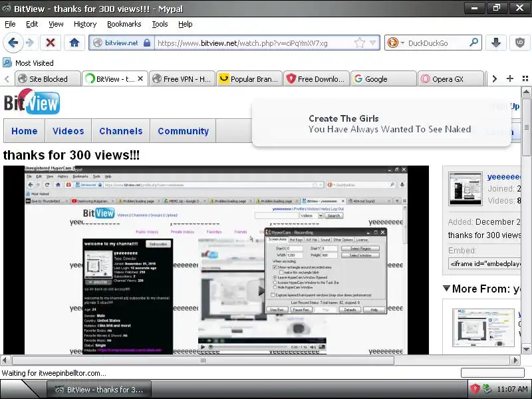This screenshot has width=532, height=399.
Task: Stop loading with the red X button
Action: 51,43
